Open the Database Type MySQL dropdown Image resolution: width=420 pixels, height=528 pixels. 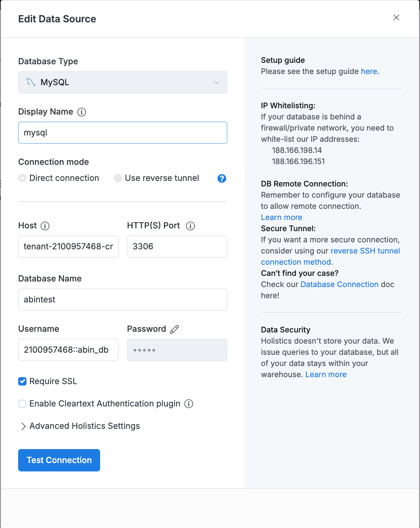[x=123, y=82]
